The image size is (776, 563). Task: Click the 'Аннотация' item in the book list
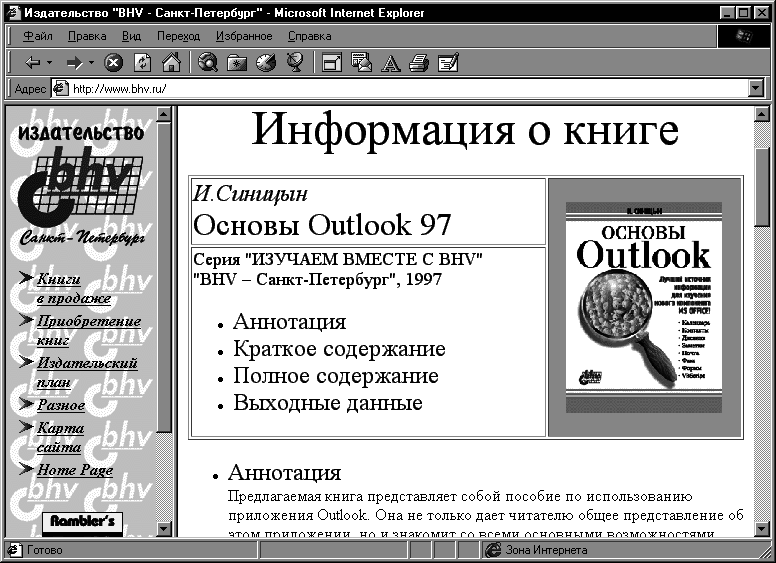pyautogui.click(x=290, y=322)
